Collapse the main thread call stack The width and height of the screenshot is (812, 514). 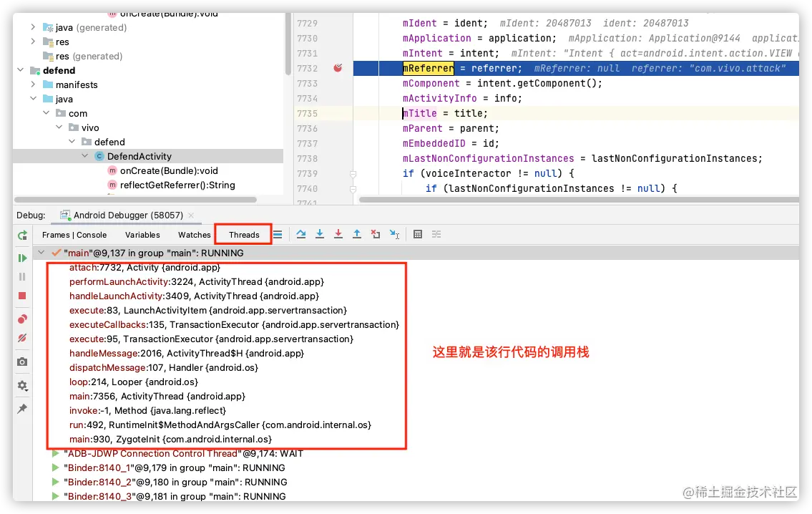[x=41, y=252]
